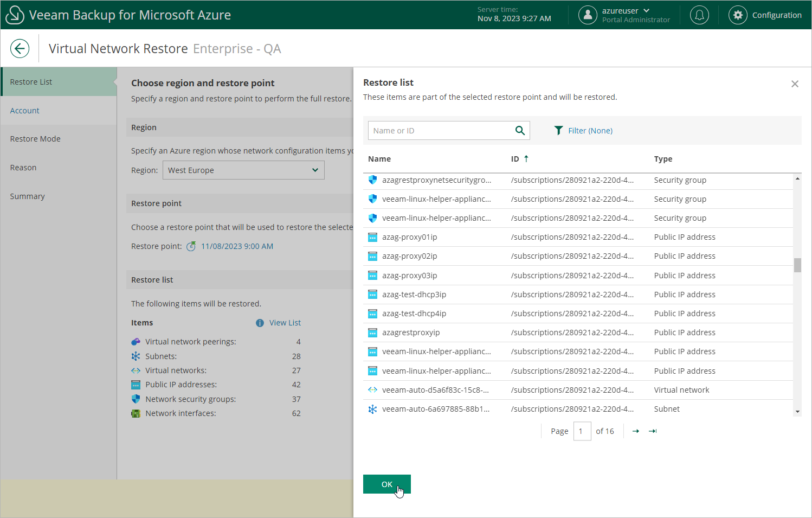Select the Reason step
This screenshot has width=812, height=518.
[59, 168]
